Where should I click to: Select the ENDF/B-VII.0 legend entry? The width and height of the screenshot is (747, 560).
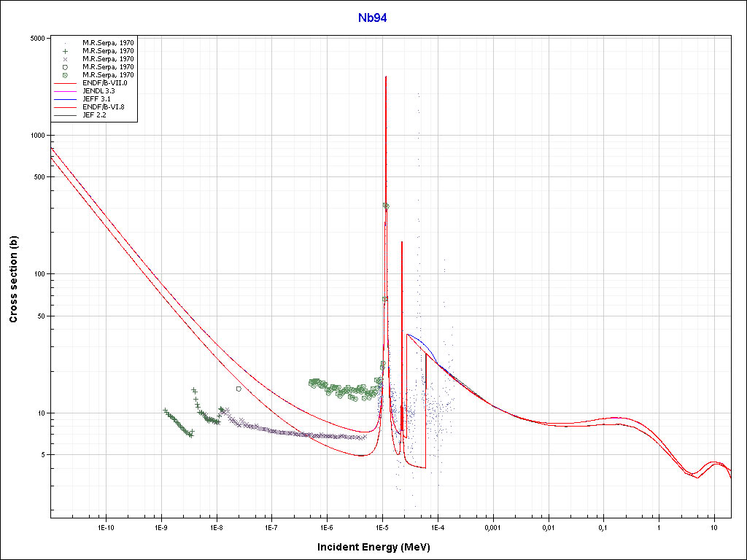tap(104, 83)
